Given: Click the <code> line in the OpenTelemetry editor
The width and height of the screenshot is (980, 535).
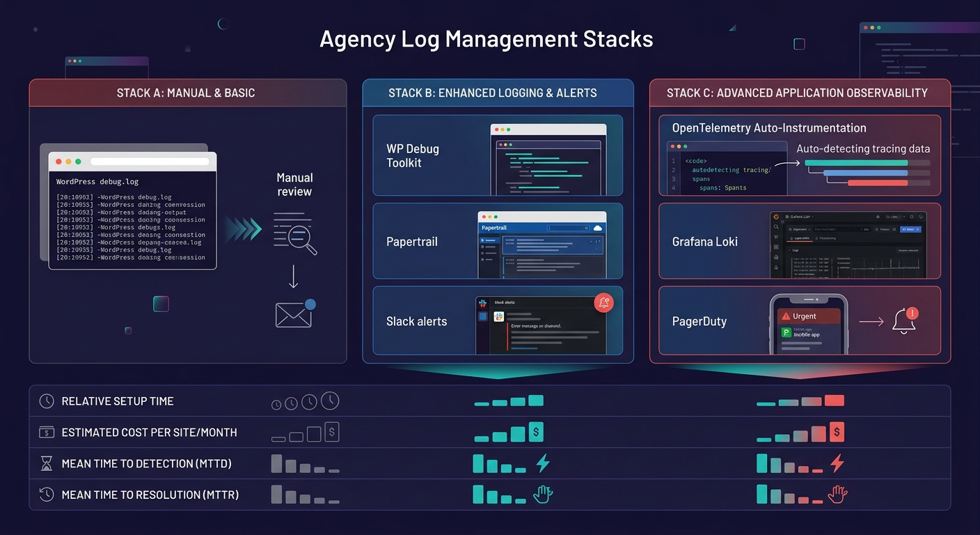Looking at the screenshot, I should point(697,161).
